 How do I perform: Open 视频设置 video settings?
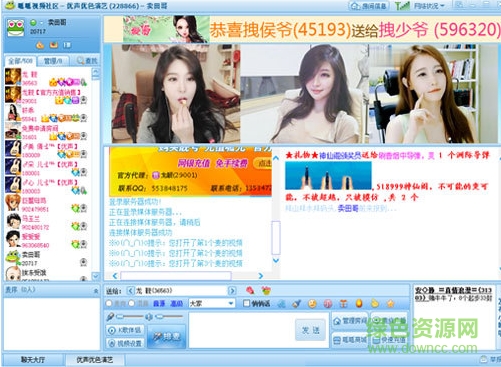coord(126,343)
